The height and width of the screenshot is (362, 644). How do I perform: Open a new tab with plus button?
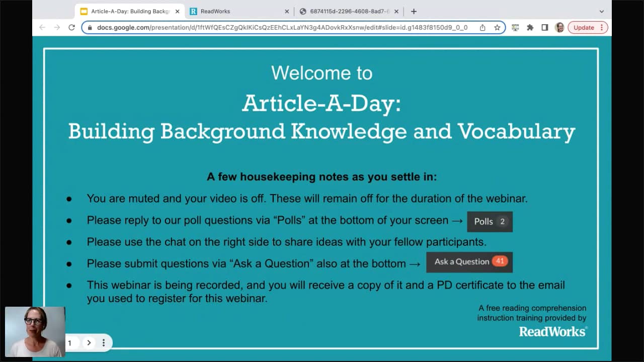[414, 11]
